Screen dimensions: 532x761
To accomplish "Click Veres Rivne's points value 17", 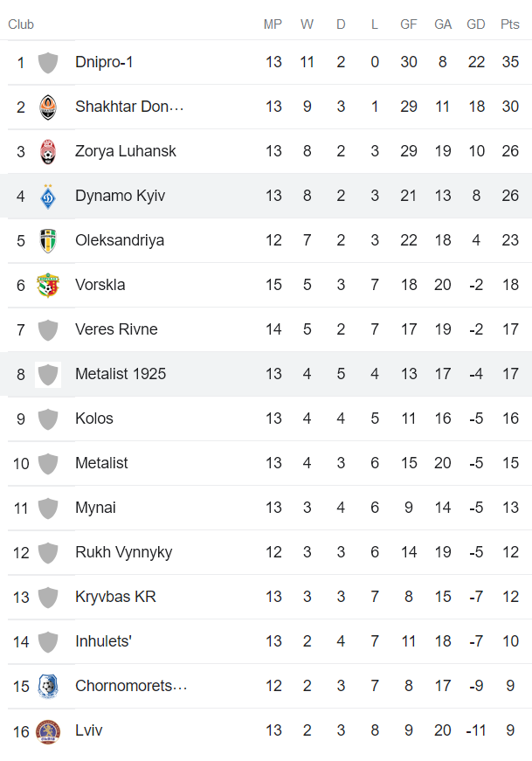I will (509, 329).
